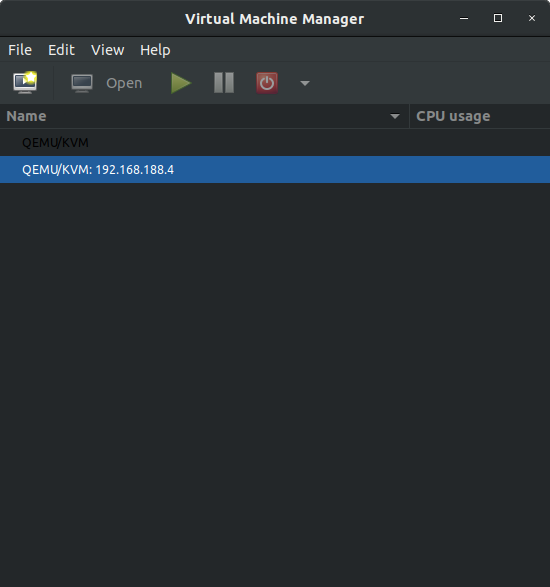Create a new virtual machine
Viewport: 550px width, 587px height.
[x=25, y=83]
